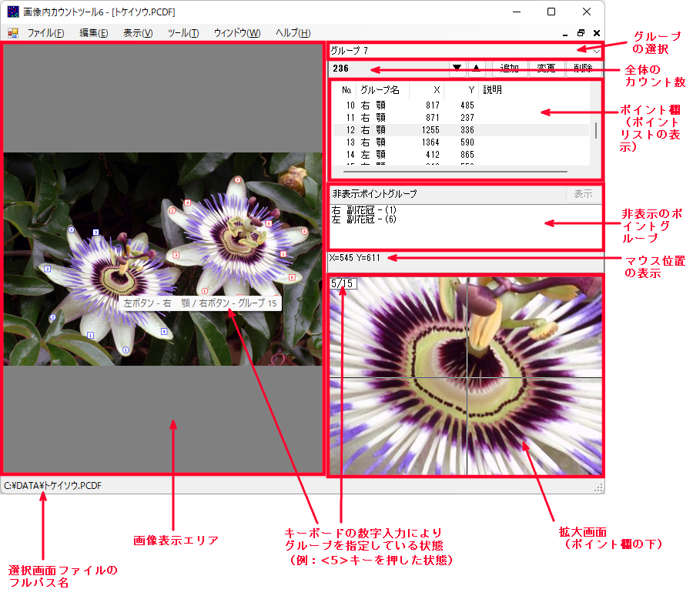Click the minimize icon at menu bar right

[x=565, y=33]
